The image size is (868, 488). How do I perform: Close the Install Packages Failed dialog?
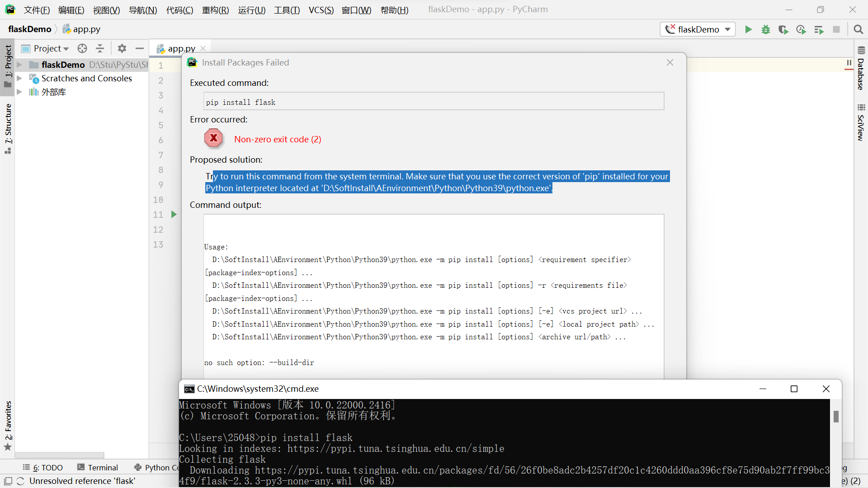[670, 62]
